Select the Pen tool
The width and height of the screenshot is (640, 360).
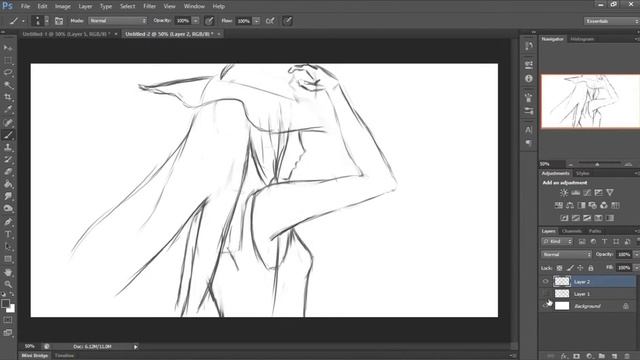coord(8,222)
